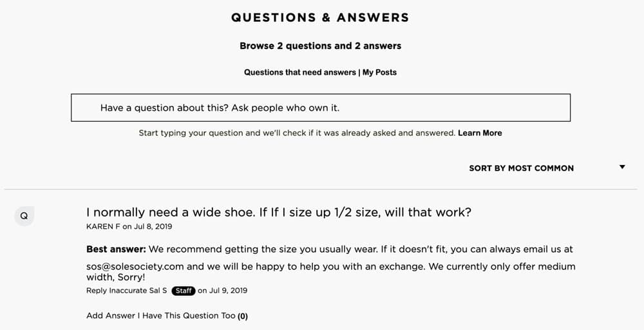Click the Staff badge next to Sal S
The width and height of the screenshot is (644, 330).
click(183, 291)
